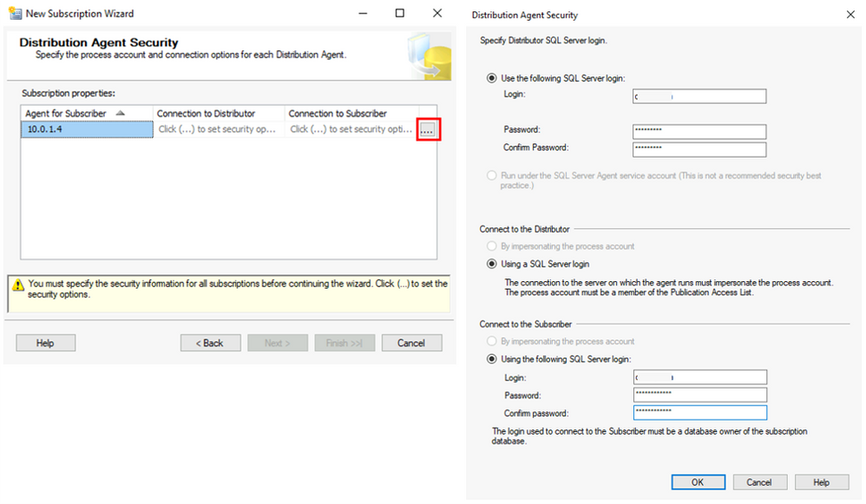Click Help button in the wizard
Screen dimensions: 866x504
(x=45, y=343)
